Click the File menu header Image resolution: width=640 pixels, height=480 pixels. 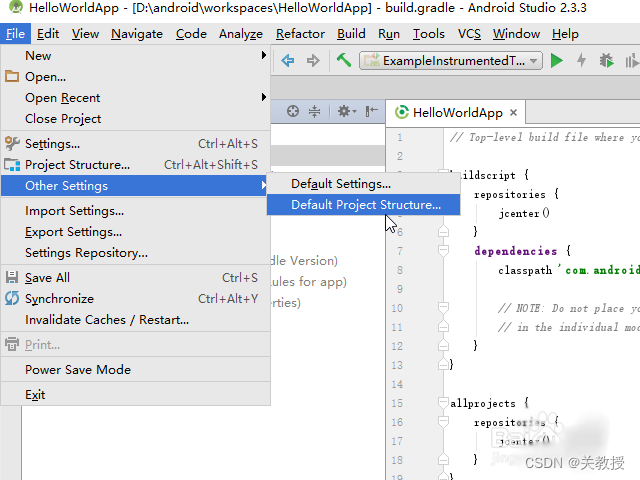point(16,34)
